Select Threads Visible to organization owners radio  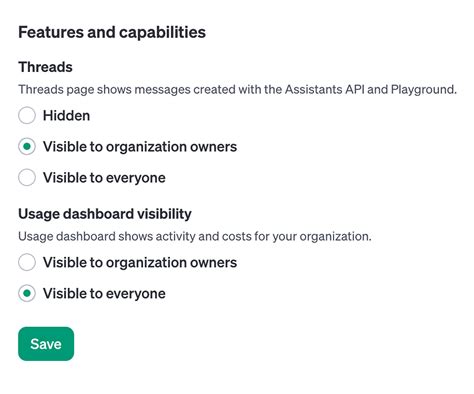pos(27,146)
